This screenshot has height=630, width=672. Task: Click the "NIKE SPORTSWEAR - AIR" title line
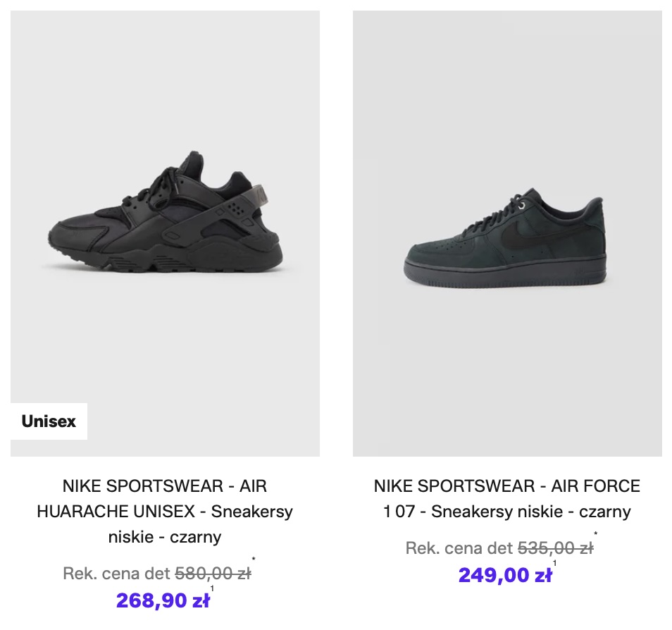point(165,486)
